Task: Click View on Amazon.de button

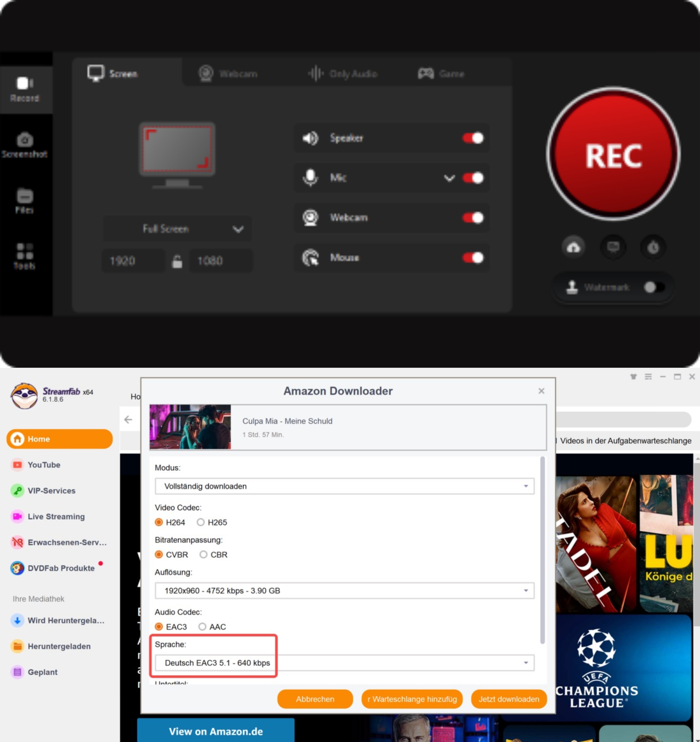Action: (216, 731)
